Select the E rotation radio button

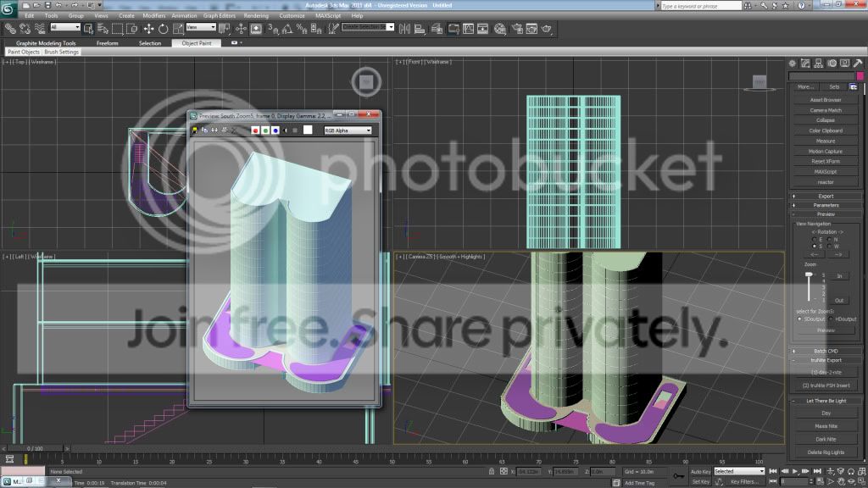814,240
